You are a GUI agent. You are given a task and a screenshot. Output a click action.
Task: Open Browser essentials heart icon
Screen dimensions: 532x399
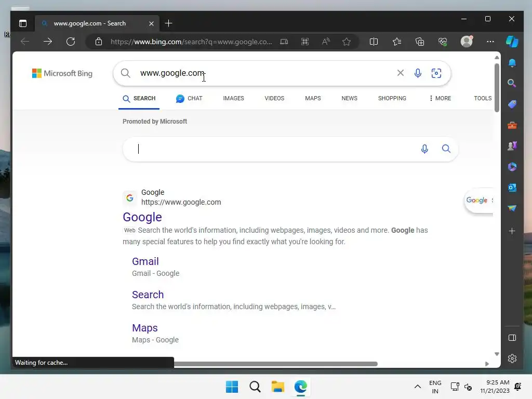443,42
